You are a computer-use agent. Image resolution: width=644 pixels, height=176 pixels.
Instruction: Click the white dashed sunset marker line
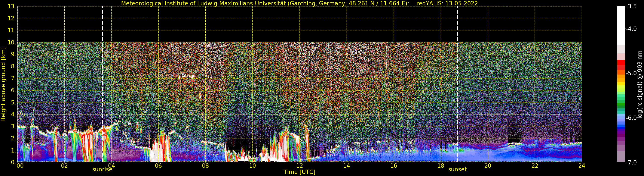[x=458, y=84]
